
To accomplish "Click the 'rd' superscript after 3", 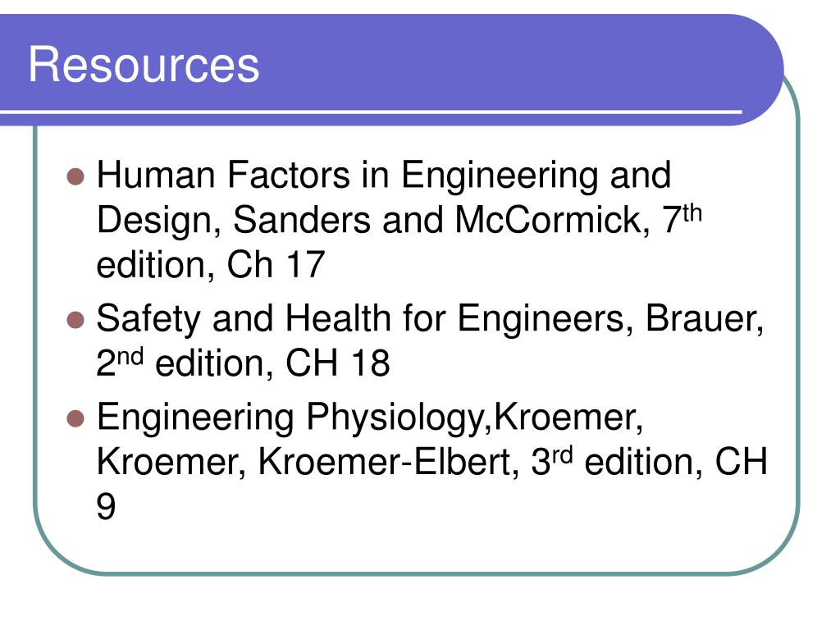I will tap(563, 454).
